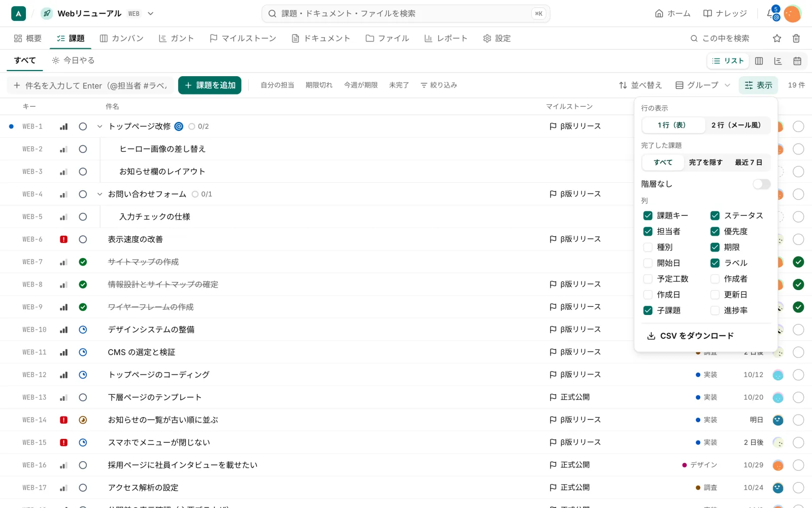Click the star favorite icon
The image size is (812, 508).
[x=777, y=38]
